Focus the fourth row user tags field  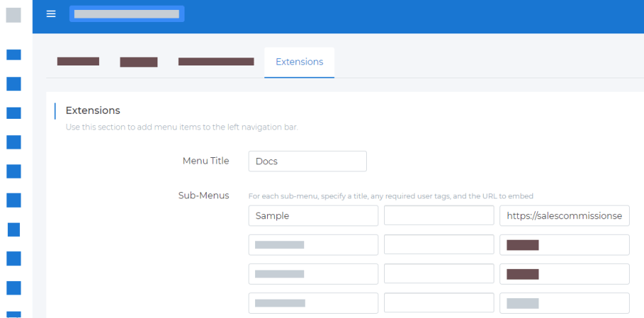[x=439, y=303]
